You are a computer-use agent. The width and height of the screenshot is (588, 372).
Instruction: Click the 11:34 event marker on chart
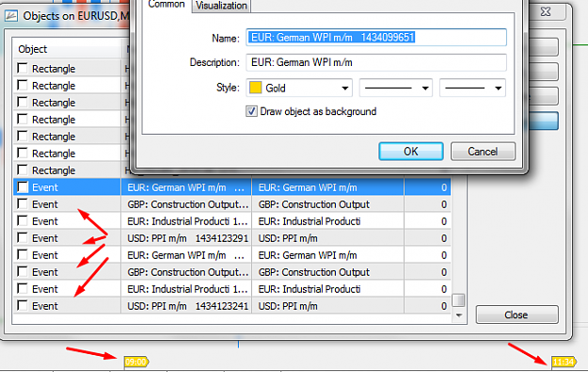coord(564,362)
